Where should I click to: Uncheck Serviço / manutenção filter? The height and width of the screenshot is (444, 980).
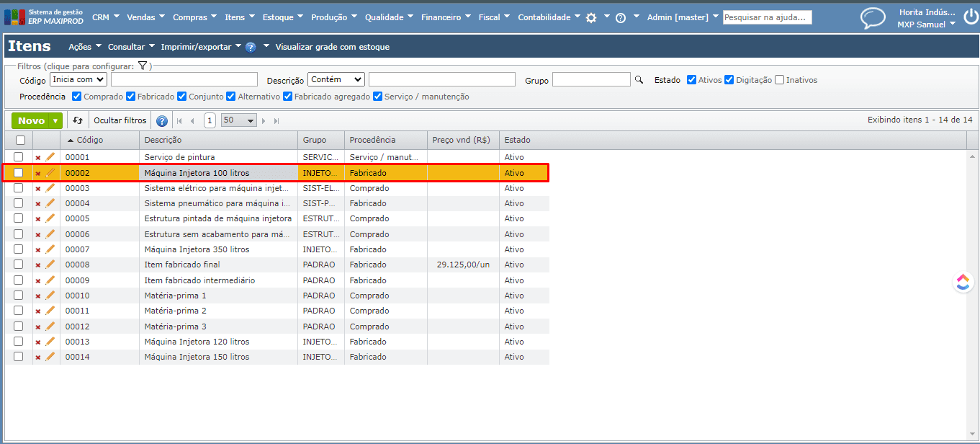[377, 97]
